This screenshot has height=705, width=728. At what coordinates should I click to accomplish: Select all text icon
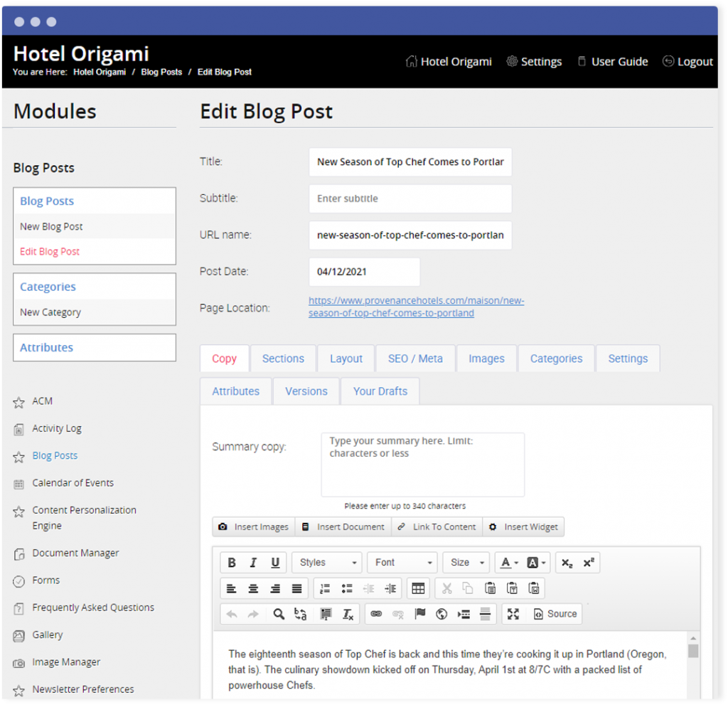pyautogui.click(x=326, y=615)
